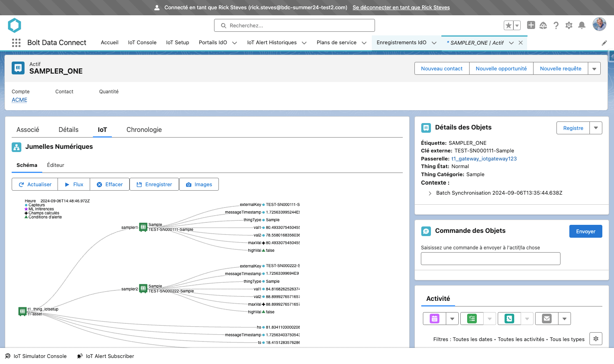Click Jumelles Numériques header icon
Screen dimensions: 614x364
click(16, 147)
